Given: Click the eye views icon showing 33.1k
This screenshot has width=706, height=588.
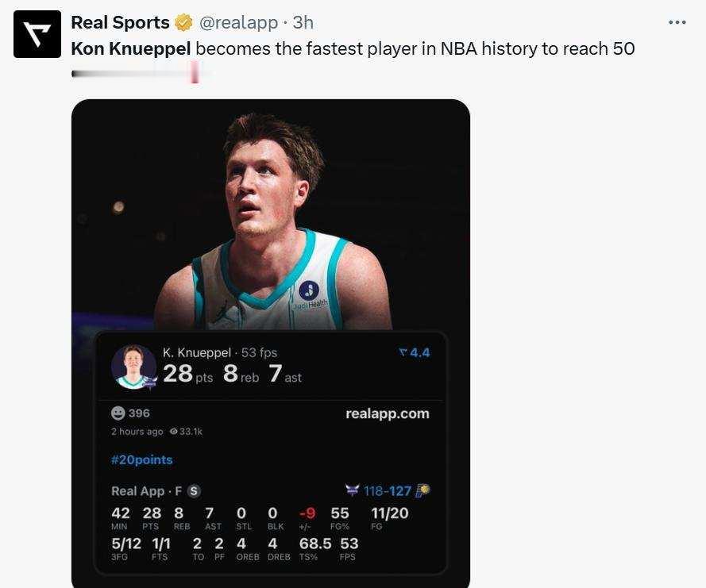Looking at the screenshot, I should pyautogui.click(x=173, y=432).
